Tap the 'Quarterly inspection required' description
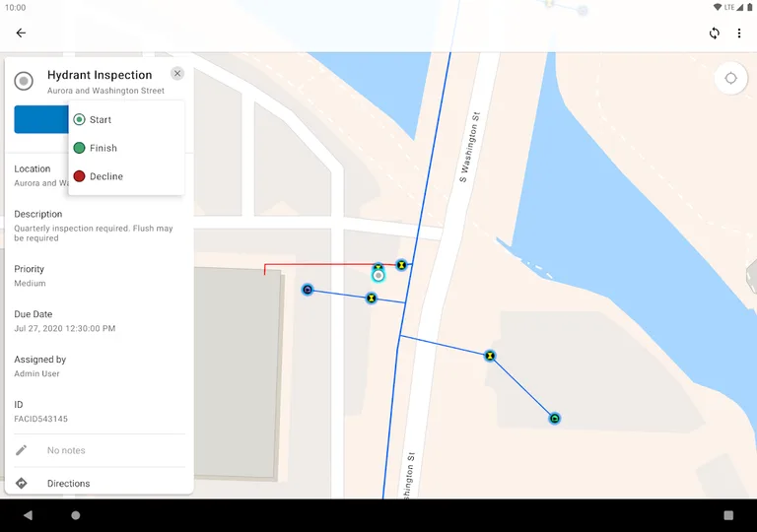This screenshot has width=757, height=532. pyautogui.click(x=94, y=233)
